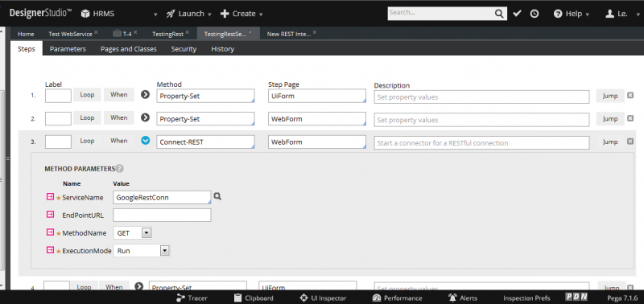Switch to the Home tab
Image resolution: width=644 pixels, height=304 pixels.
point(26,34)
